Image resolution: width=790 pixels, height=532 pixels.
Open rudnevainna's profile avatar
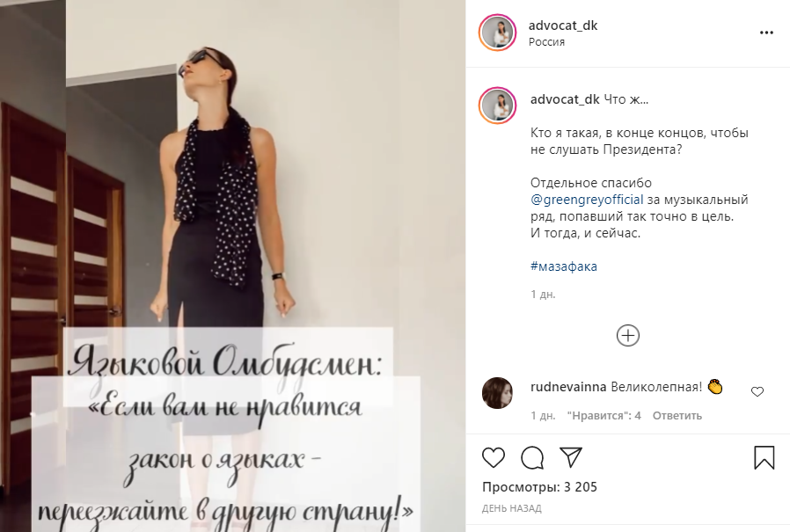tap(497, 392)
